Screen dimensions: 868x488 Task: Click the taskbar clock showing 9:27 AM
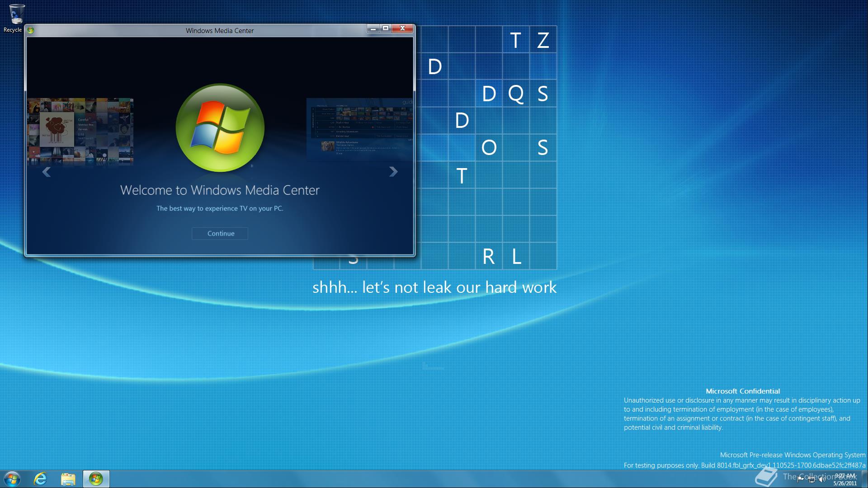(845, 479)
